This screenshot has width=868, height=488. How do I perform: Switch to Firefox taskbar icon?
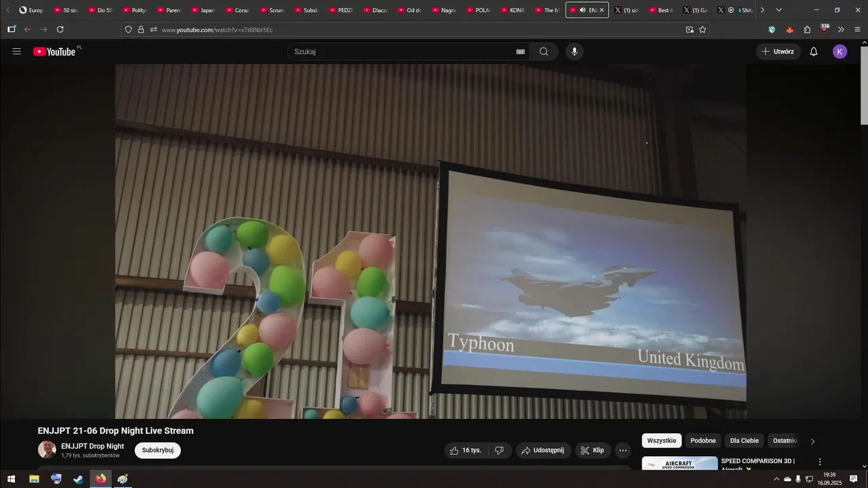pos(100,479)
